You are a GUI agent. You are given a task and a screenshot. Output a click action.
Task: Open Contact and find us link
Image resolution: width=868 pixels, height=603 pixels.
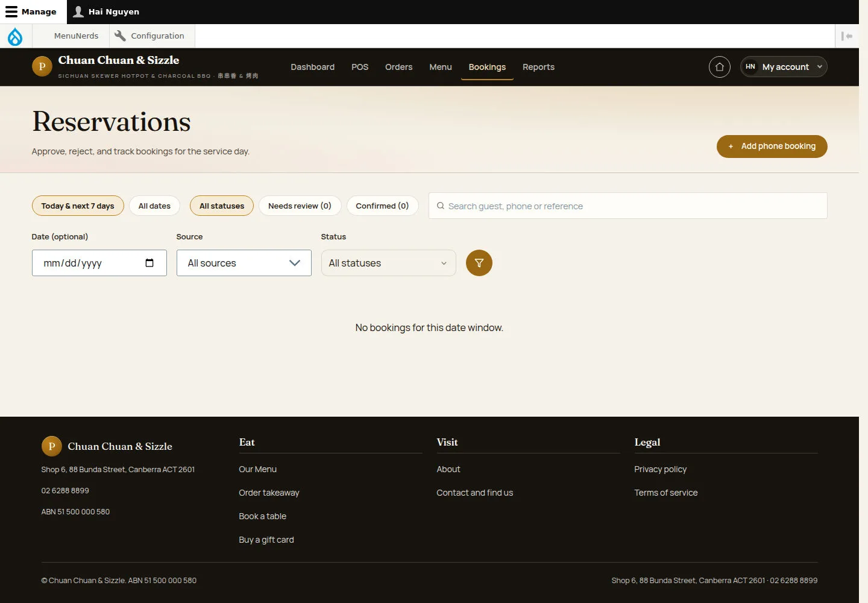coord(475,493)
